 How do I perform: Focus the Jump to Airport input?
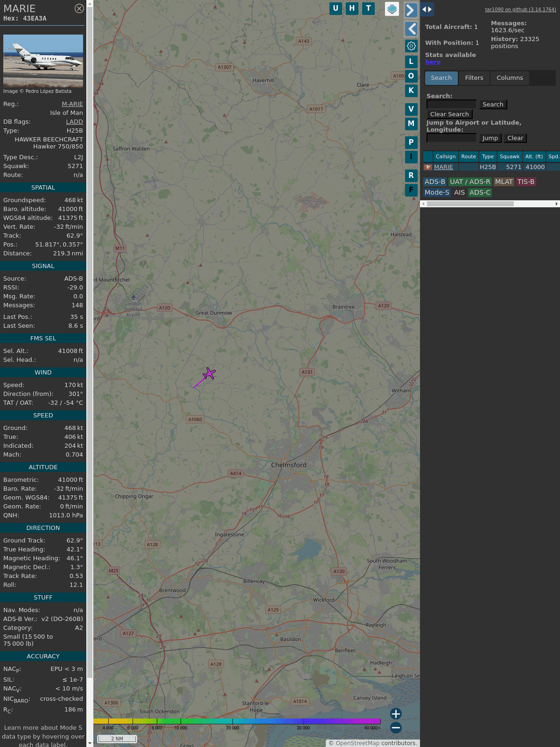(x=451, y=138)
